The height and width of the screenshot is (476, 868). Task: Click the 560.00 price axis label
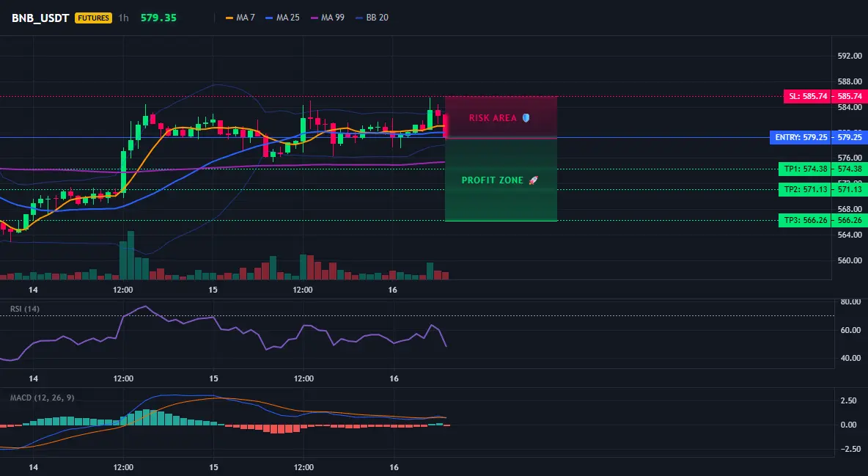coord(850,260)
